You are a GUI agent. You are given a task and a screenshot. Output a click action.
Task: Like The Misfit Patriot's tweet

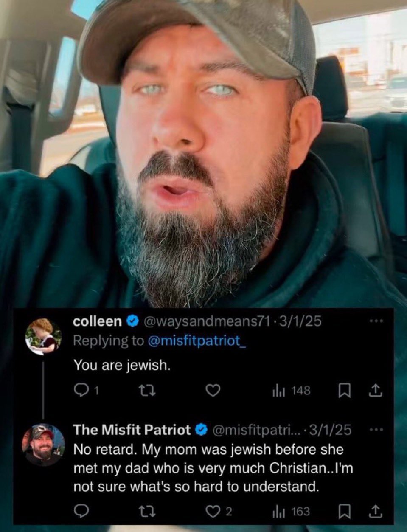point(219,512)
